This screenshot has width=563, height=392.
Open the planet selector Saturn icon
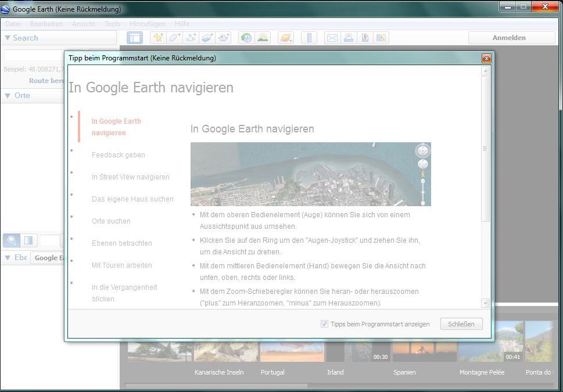click(x=286, y=38)
